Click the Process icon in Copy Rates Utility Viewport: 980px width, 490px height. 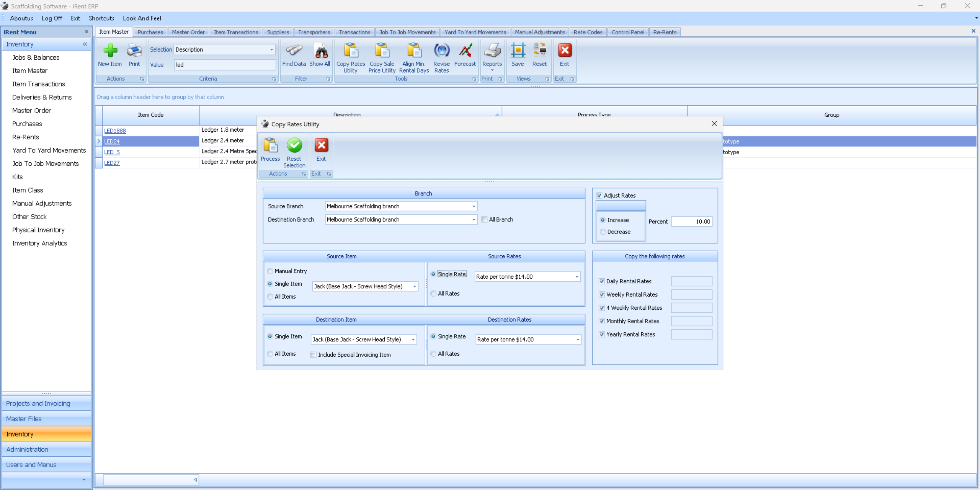(x=270, y=146)
